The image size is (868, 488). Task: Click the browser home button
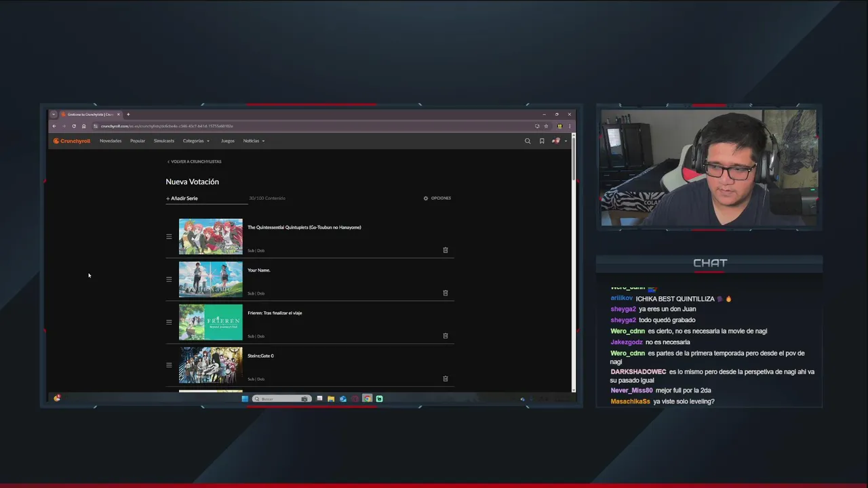click(84, 126)
